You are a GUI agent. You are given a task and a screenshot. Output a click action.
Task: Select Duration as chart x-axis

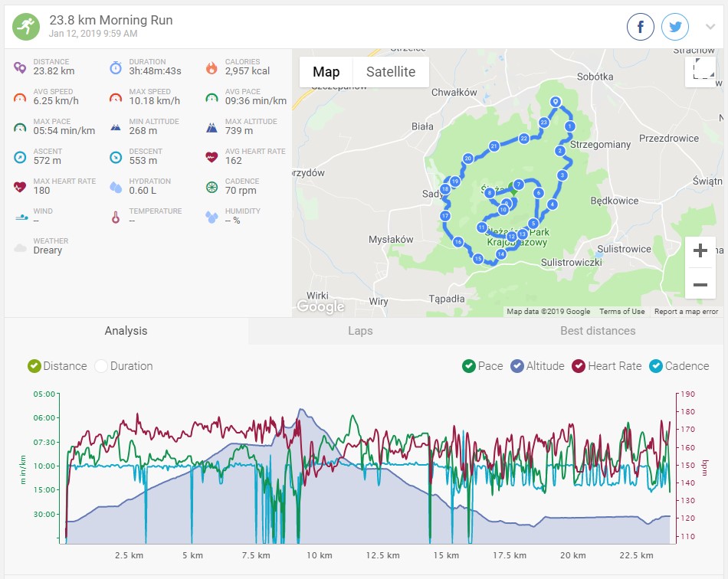101,366
